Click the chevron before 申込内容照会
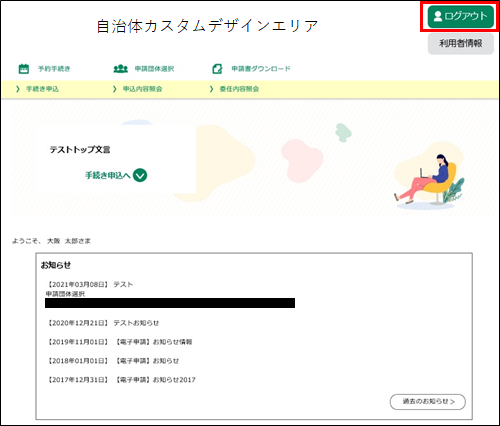The image size is (500, 426). 114,89
